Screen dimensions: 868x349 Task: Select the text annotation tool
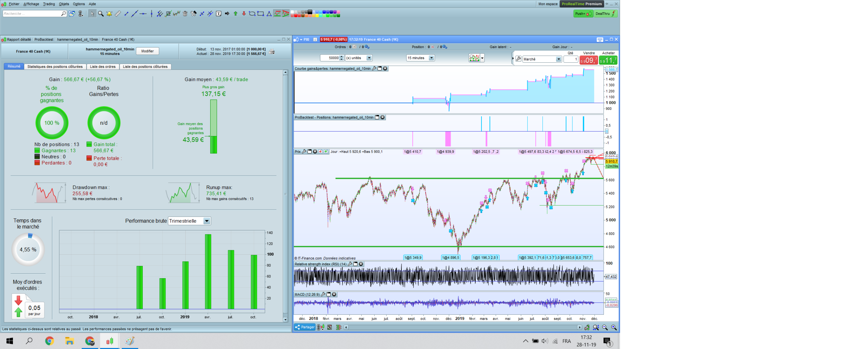coord(219,14)
